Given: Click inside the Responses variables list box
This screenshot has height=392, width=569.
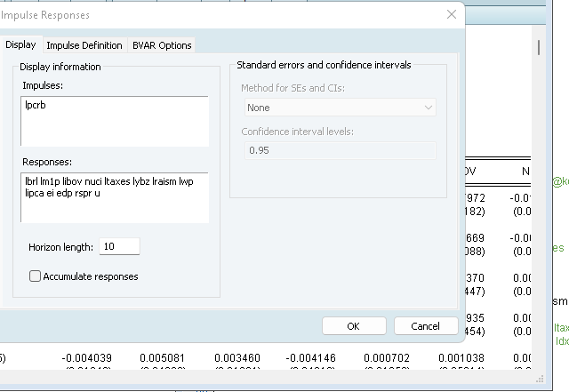Looking at the screenshot, I should [x=114, y=197].
